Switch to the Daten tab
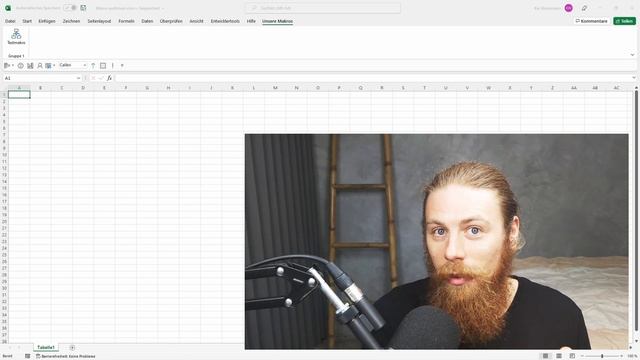This screenshot has height=360, width=640. pos(147,21)
